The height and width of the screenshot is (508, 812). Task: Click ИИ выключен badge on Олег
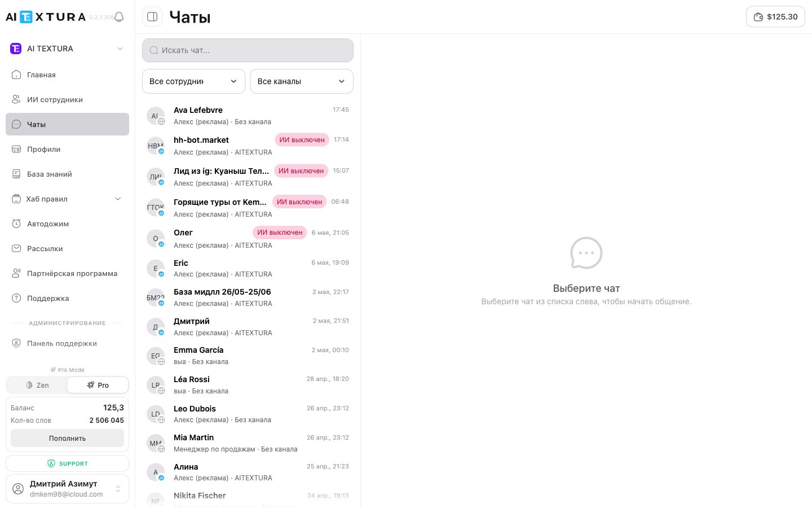(x=280, y=233)
